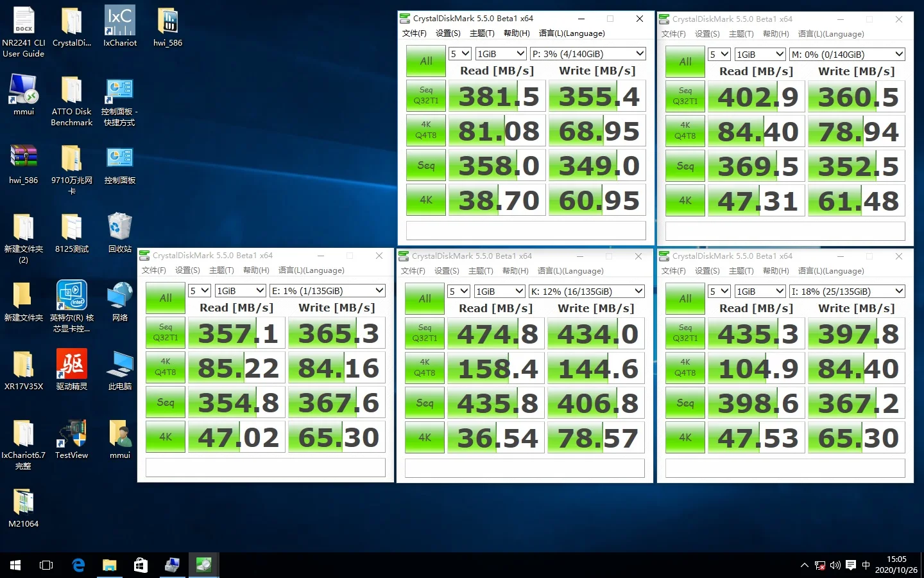The width and height of the screenshot is (924, 578).
Task: Expand the K: 12% (16/135GiB) drive dropdown
Action: tap(586, 292)
